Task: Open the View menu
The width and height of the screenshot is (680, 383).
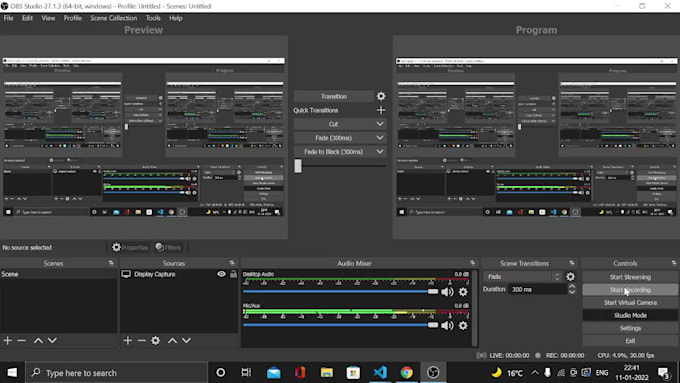Action: pyautogui.click(x=48, y=18)
